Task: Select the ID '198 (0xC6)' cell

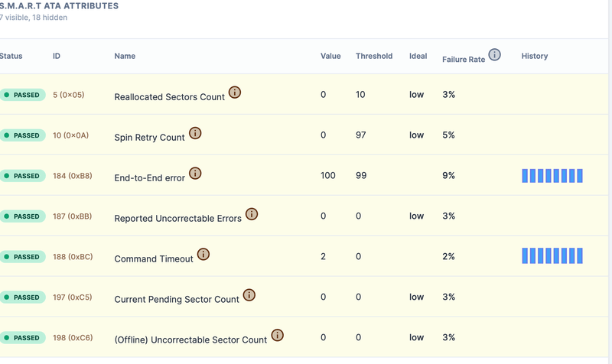Action: pyautogui.click(x=73, y=338)
